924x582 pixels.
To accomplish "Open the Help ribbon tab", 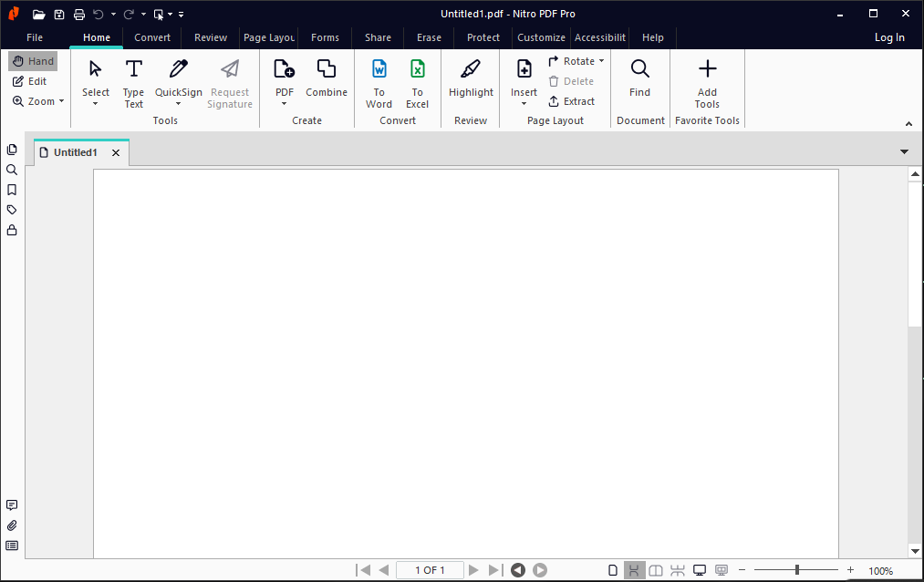I will (653, 37).
